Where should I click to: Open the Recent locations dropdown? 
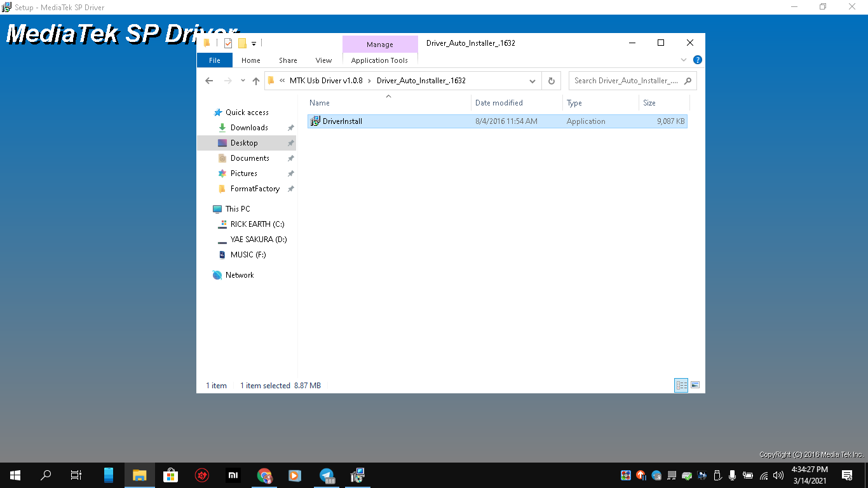[x=243, y=81]
